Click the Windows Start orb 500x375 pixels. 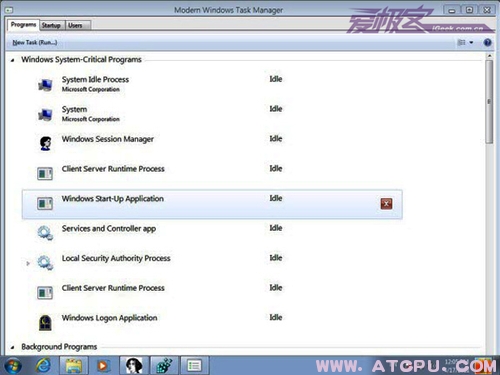13,366
